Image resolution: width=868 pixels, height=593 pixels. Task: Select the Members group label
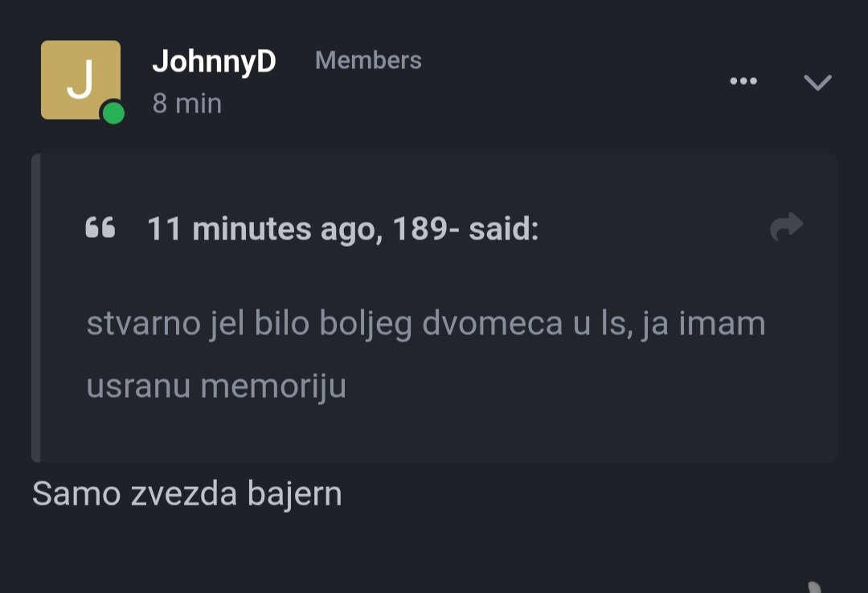(x=368, y=60)
